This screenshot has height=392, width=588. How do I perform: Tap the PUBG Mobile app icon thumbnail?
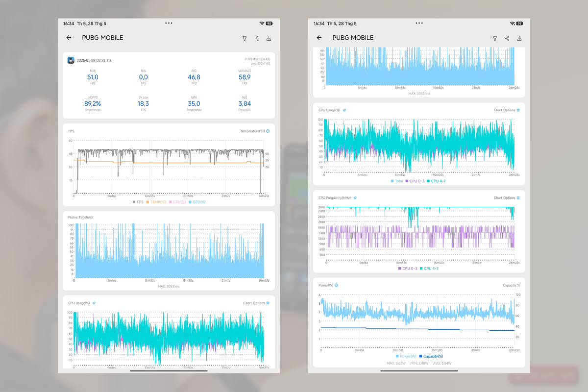coord(71,60)
